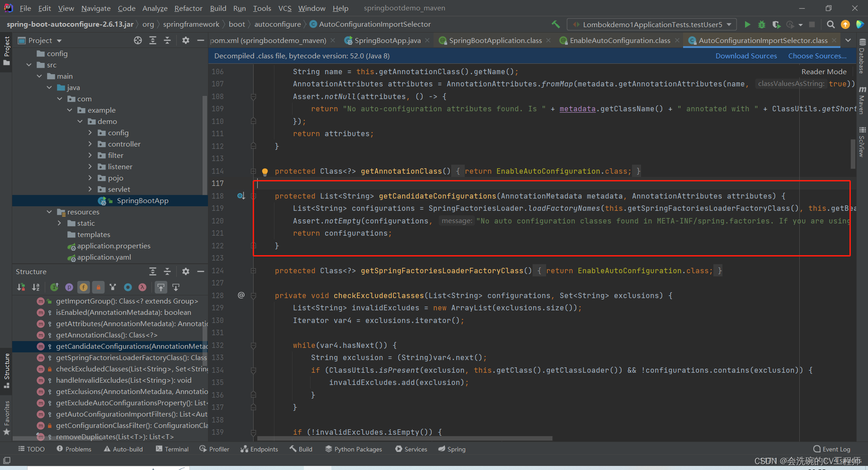Screen dimensions: 868x470
Task: Run with coverage using the shield icon
Action: click(776, 24)
